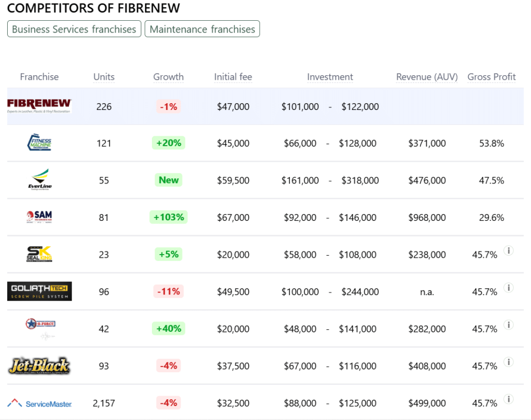Open the ServiceMaster logo

pos(39,403)
